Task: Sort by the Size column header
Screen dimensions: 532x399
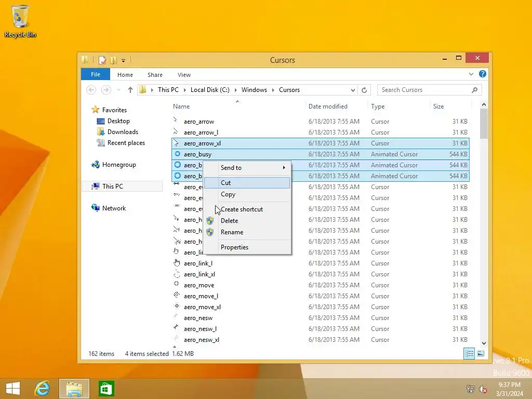Action: click(x=438, y=107)
